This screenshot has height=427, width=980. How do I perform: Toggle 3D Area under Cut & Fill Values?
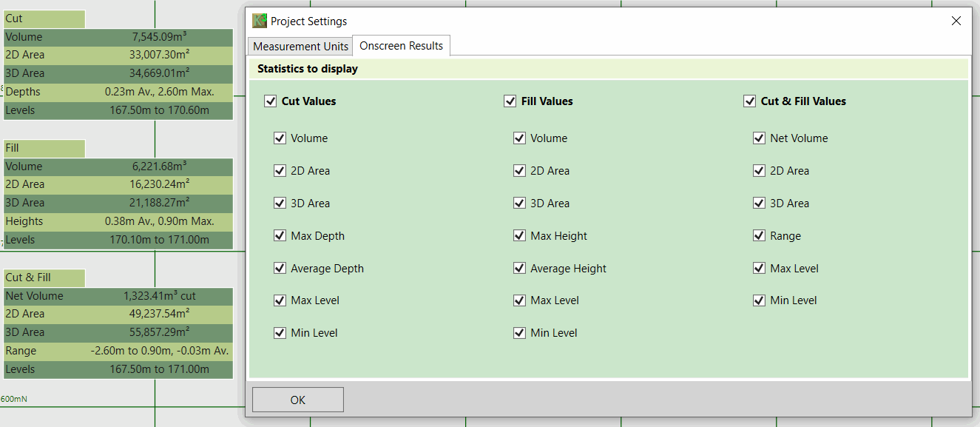[759, 204]
